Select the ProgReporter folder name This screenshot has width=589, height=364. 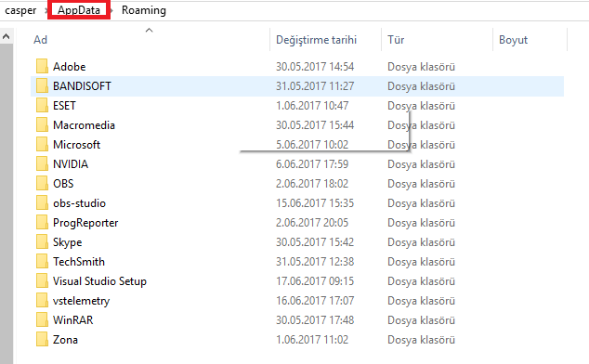85,223
